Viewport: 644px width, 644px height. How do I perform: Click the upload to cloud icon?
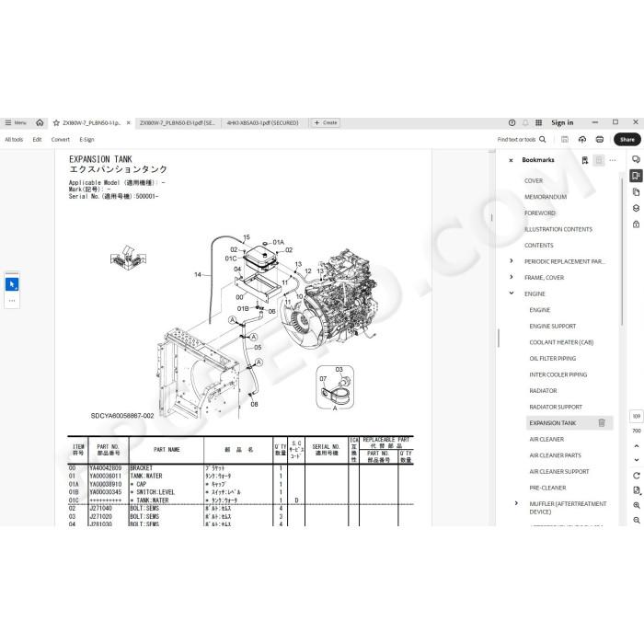click(x=582, y=140)
